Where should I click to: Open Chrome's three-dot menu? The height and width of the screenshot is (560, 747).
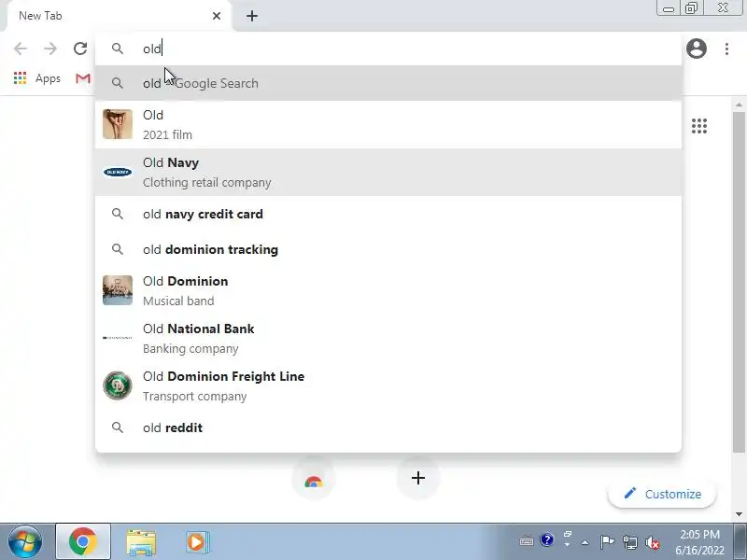(726, 49)
